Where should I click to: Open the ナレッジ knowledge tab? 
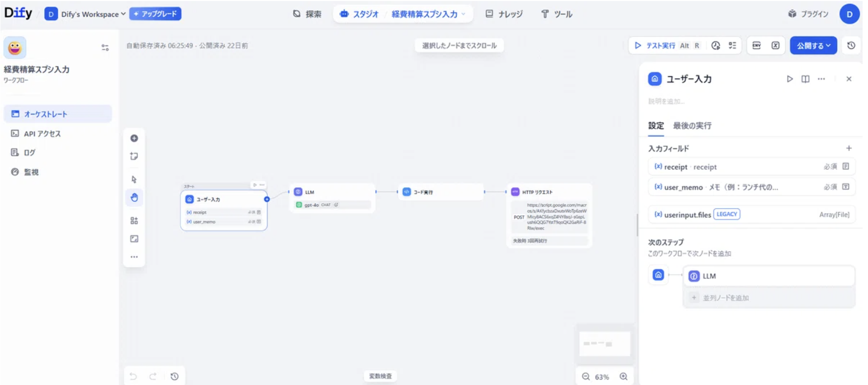pyautogui.click(x=504, y=14)
